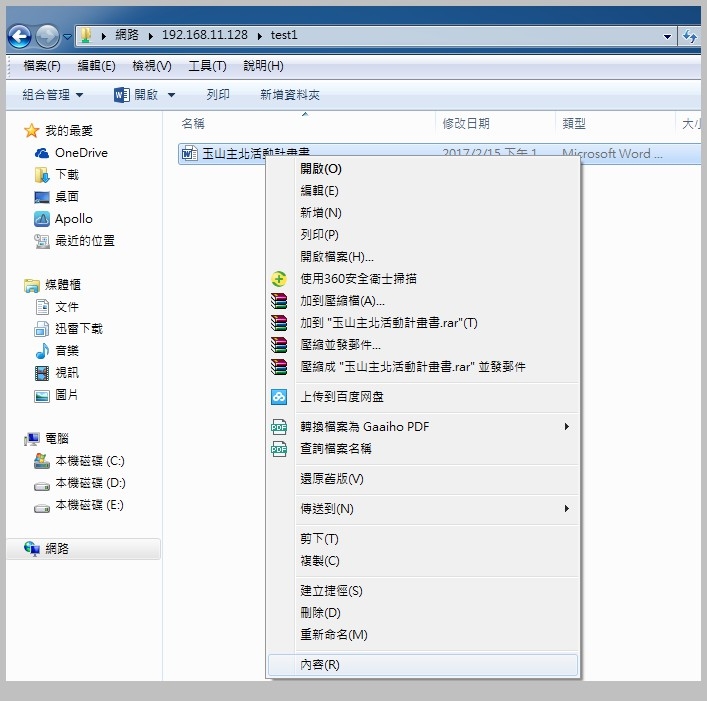Open the address bar history dropdown
This screenshot has width=707, height=701.
click(x=667, y=37)
